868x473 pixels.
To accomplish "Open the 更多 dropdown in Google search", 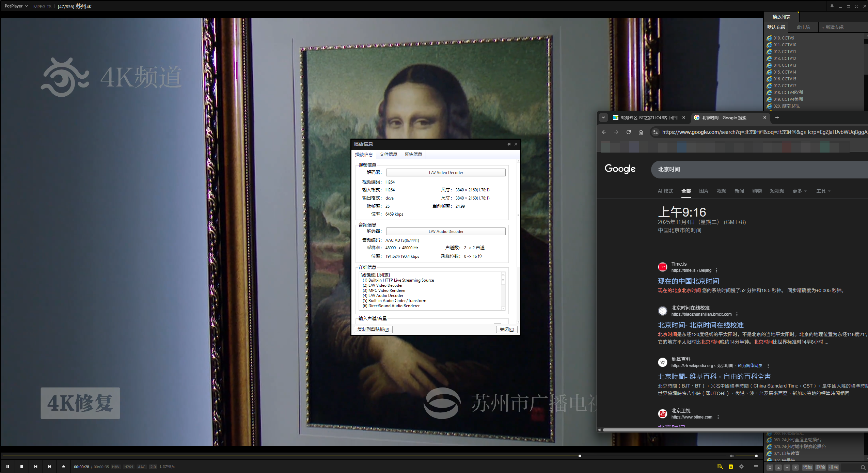I will (799, 191).
